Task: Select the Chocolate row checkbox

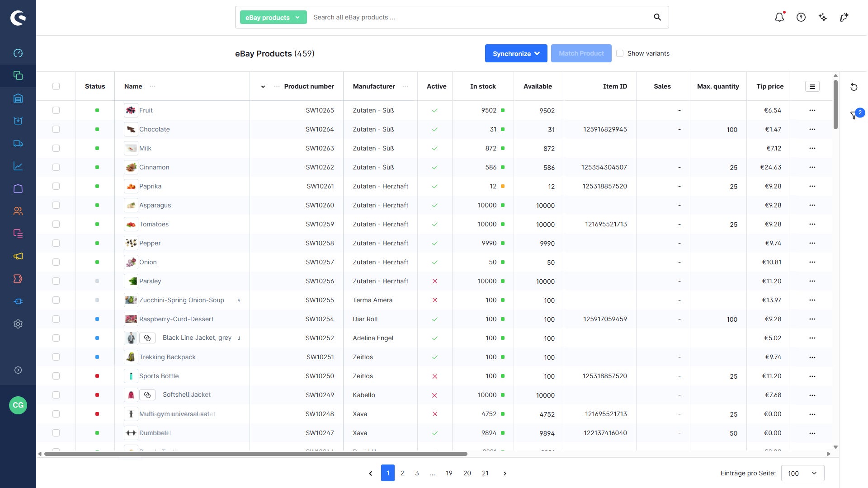Action: (x=56, y=129)
